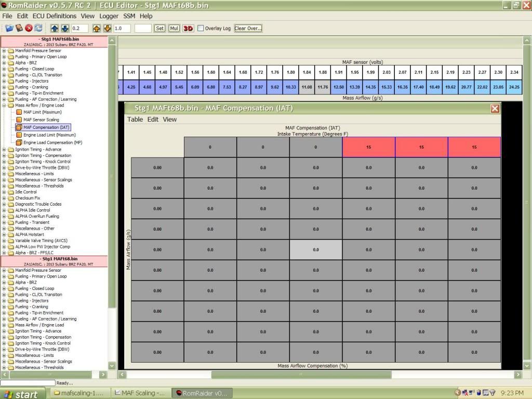532x399 pixels.
Task: Click the red close image toolbar icon
Action: point(29,28)
